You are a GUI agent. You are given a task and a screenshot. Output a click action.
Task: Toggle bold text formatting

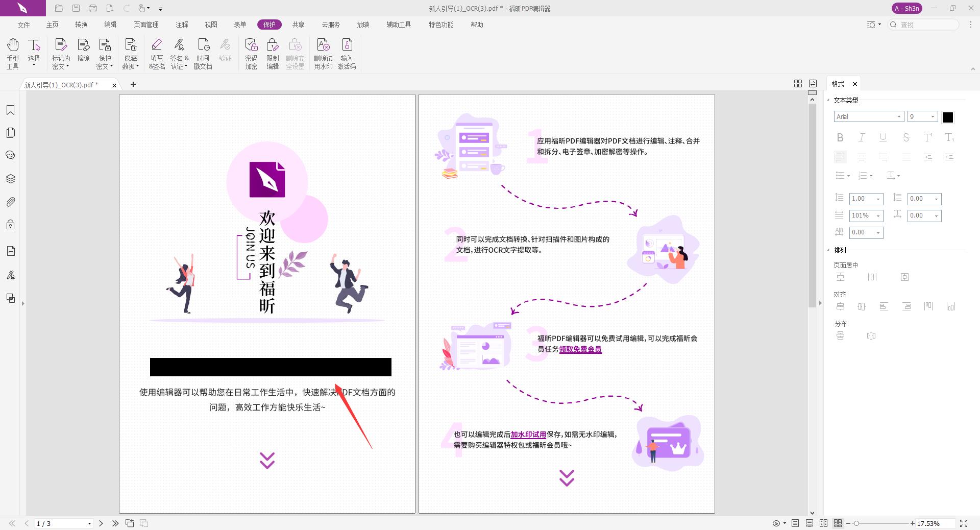tap(840, 137)
